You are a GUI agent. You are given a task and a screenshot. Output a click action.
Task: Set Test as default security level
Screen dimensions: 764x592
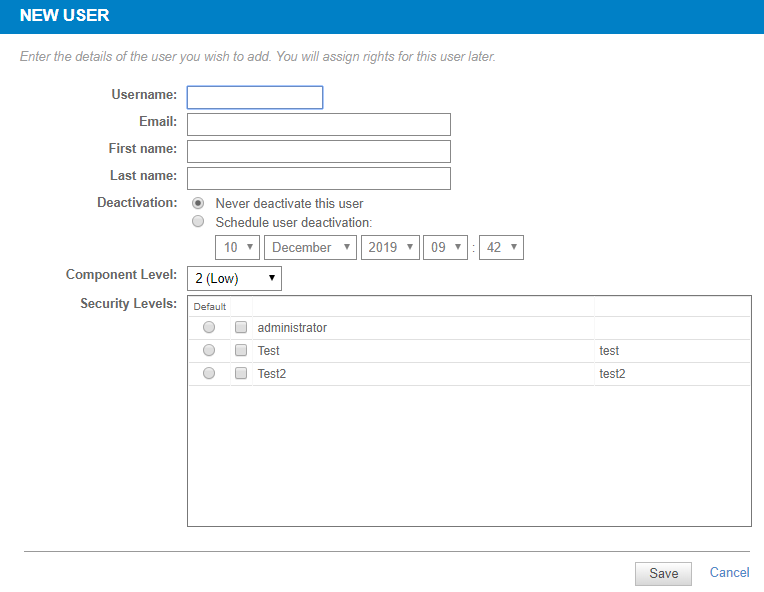click(x=209, y=350)
